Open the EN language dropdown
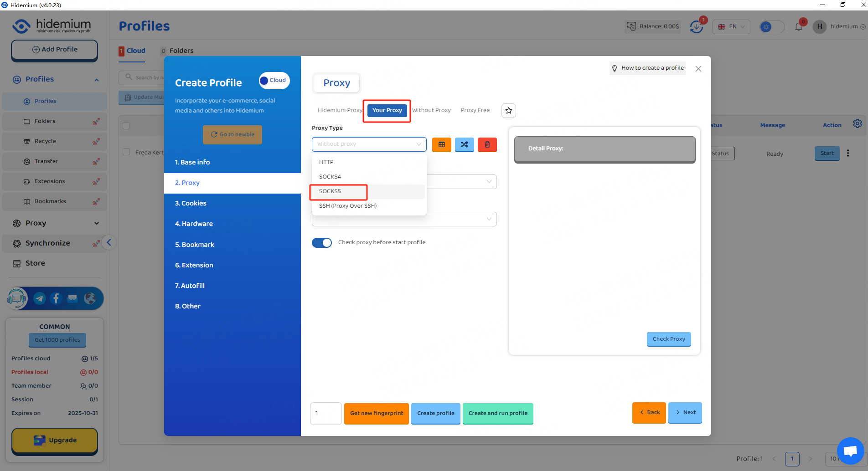This screenshot has height=471, width=868. pos(731,27)
